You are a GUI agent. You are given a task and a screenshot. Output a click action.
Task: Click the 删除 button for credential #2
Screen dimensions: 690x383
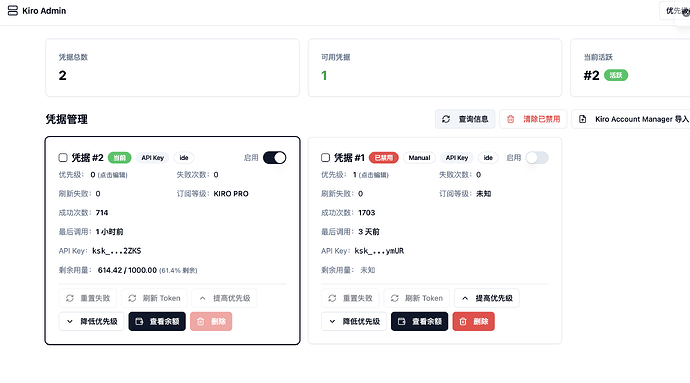211,321
